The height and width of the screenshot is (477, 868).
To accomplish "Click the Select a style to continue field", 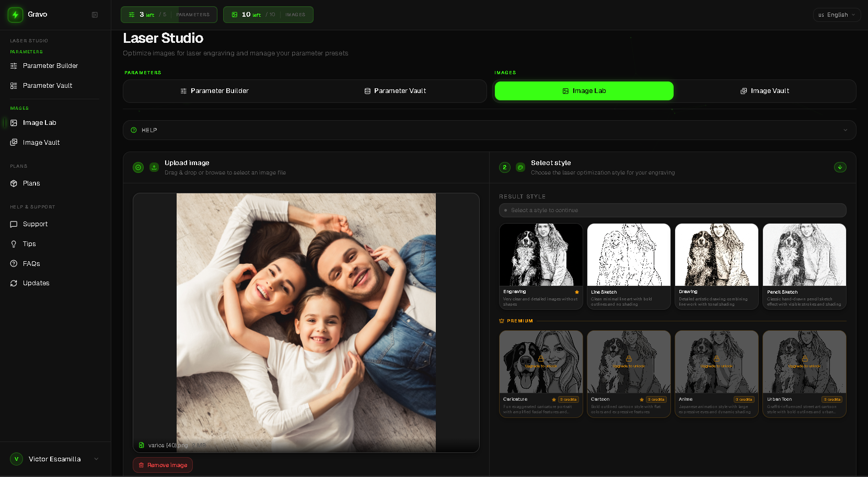I will (672, 210).
